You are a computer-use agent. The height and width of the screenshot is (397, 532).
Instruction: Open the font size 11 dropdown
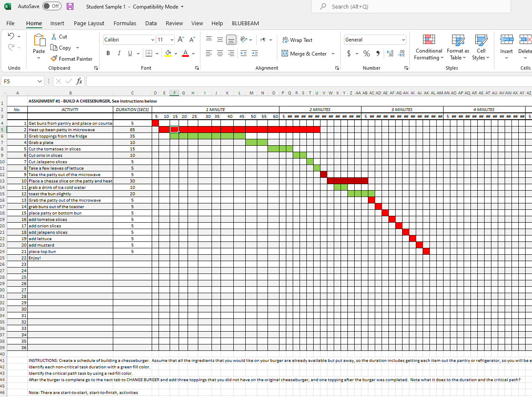pos(172,40)
